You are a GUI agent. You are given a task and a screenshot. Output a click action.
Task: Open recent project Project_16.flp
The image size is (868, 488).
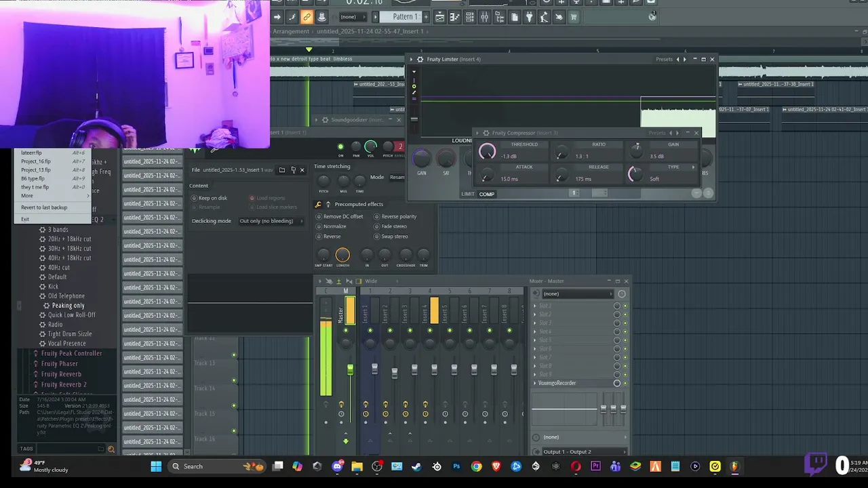(52, 161)
